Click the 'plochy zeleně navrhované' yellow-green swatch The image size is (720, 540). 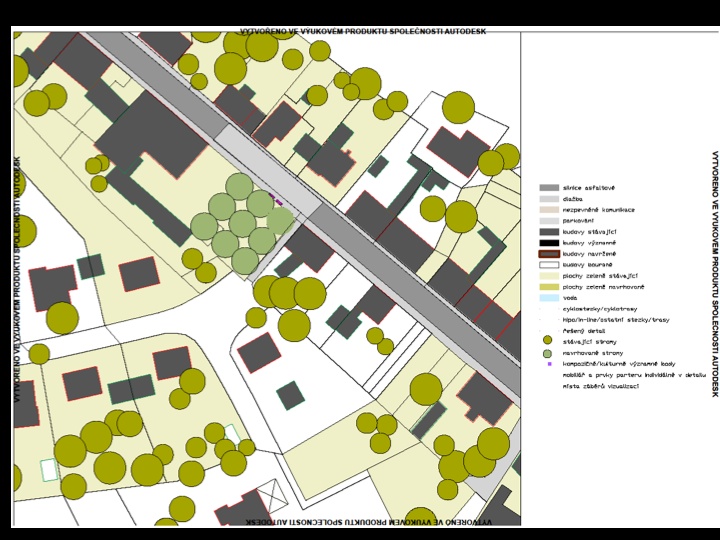coord(549,287)
